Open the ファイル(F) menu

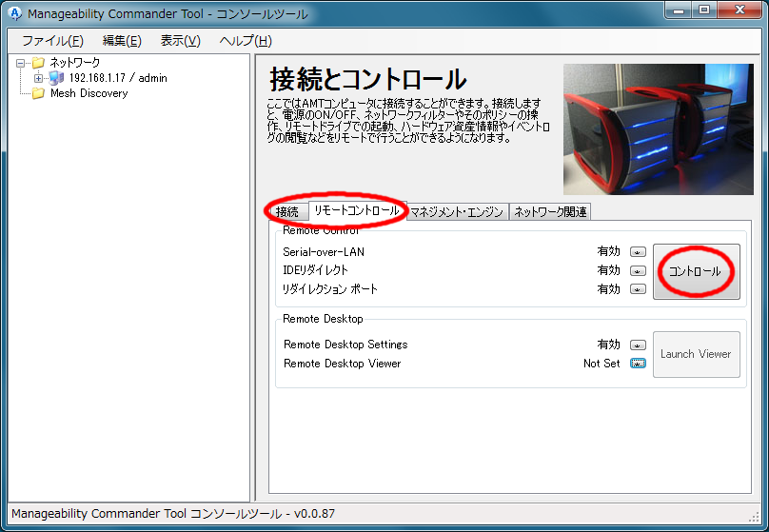52,41
